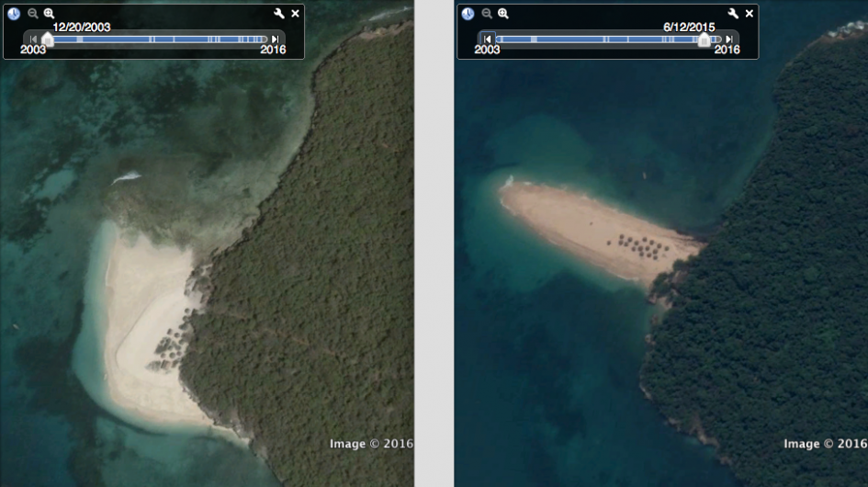This screenshot has width=868, height=487.
Task: Open wrench options in the 12/20/2003 panel
Action: (279, 13)
